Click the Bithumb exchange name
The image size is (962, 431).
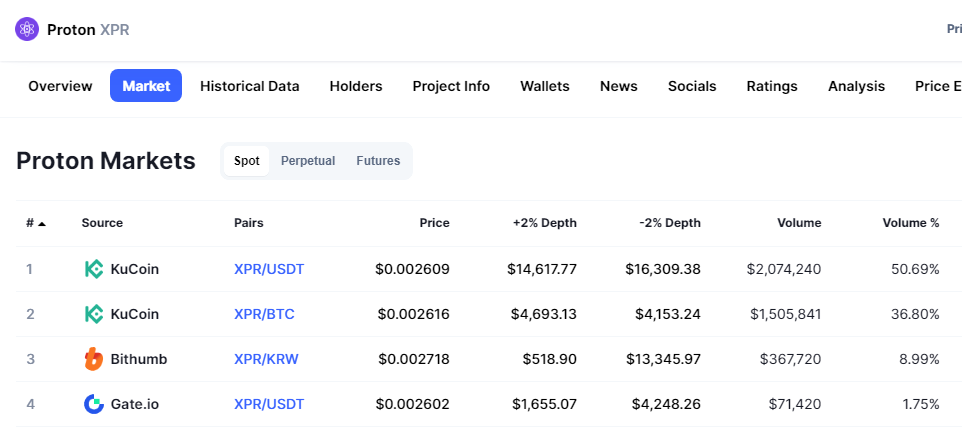139,359
